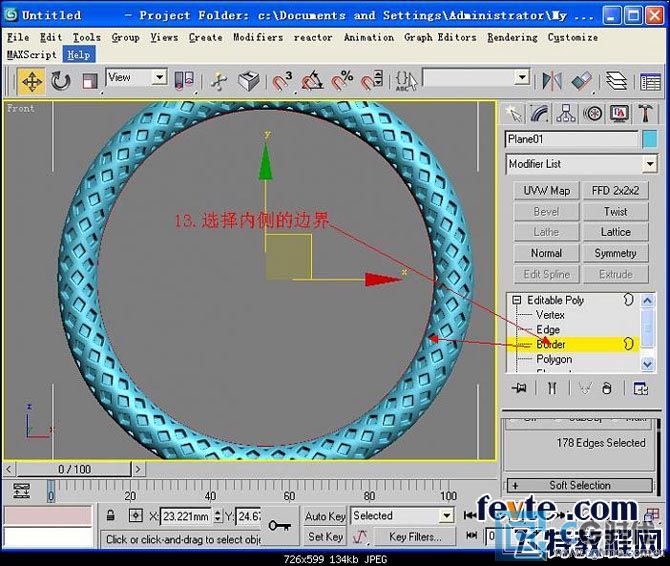Toggle the Set Key button
This screenshot has height=566, width=670.
click(325, 537)
